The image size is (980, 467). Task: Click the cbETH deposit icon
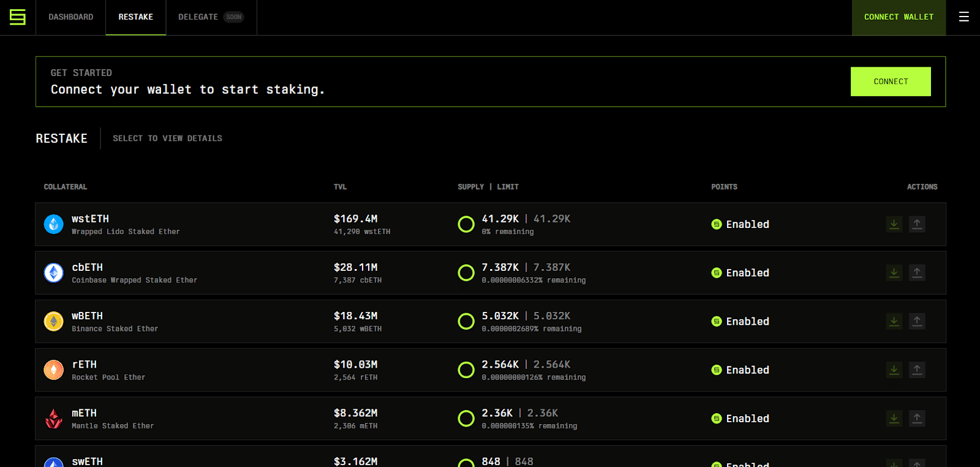pos(894,273)
